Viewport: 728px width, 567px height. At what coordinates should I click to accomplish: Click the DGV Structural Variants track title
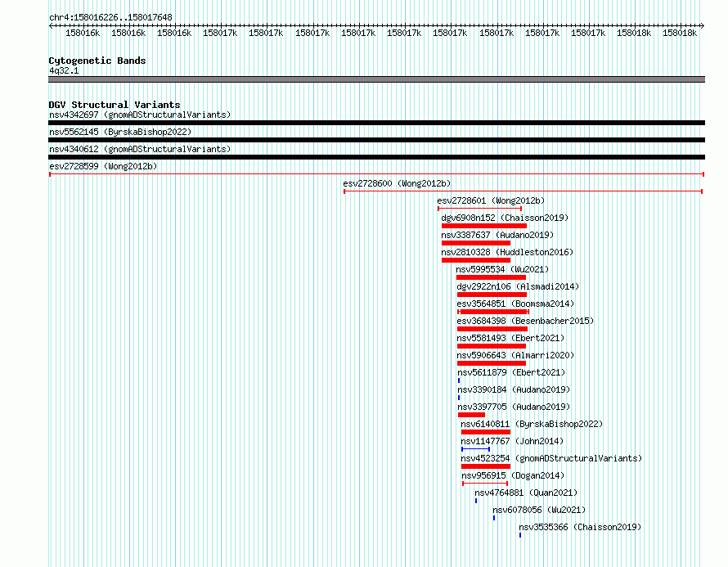[x=115, y=105]
